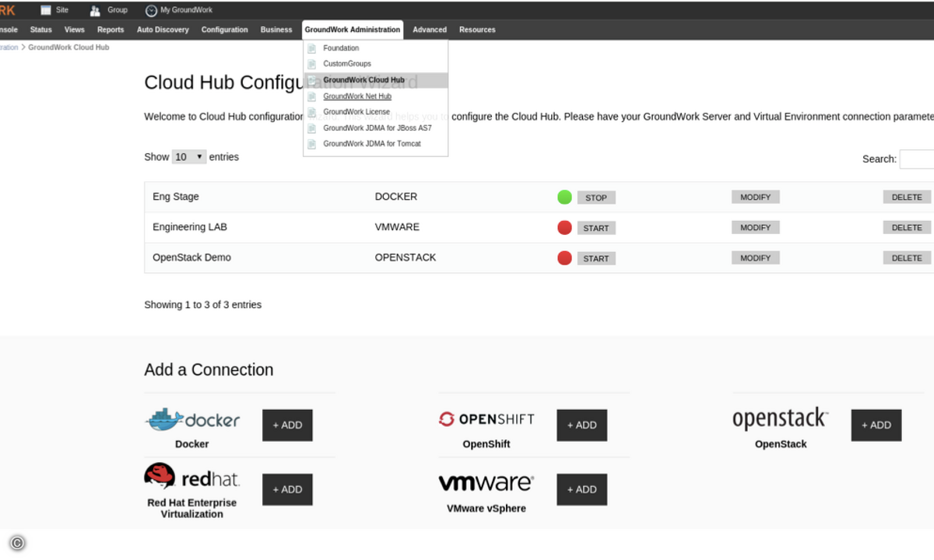Delete the Eng Stage connection

point(907,198)
